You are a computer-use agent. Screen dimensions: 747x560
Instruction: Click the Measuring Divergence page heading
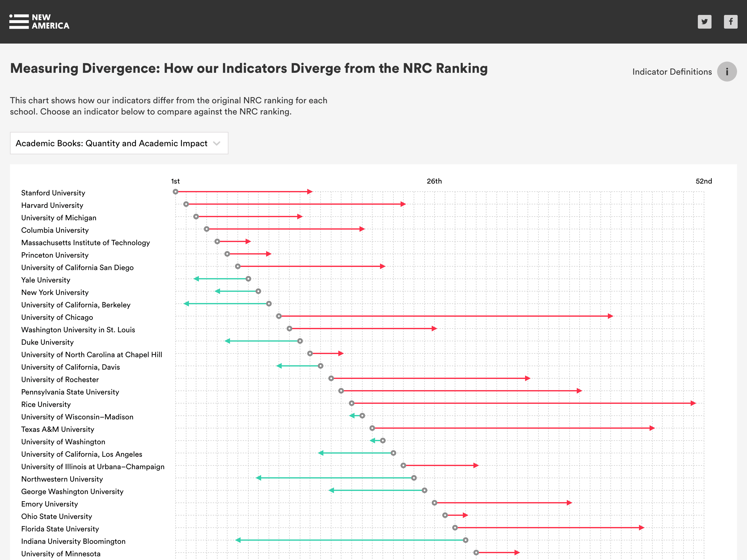pyautogui.click(x=249, y=68)
